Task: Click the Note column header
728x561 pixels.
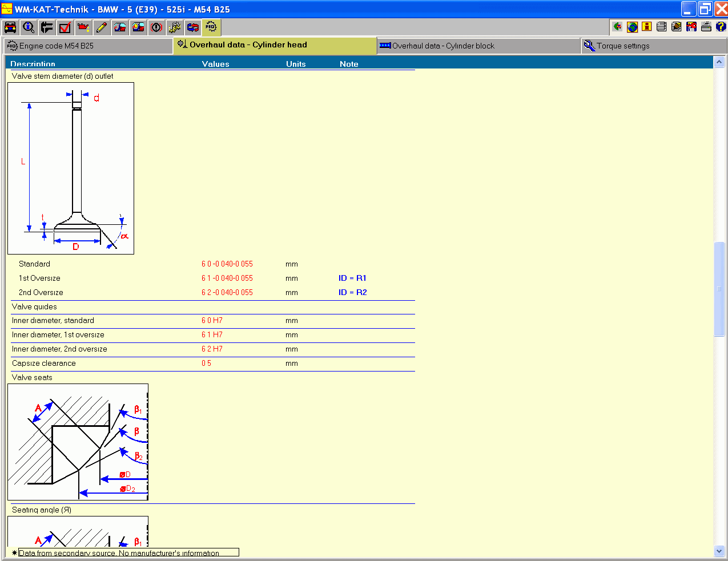Action: tap(349, 64)
